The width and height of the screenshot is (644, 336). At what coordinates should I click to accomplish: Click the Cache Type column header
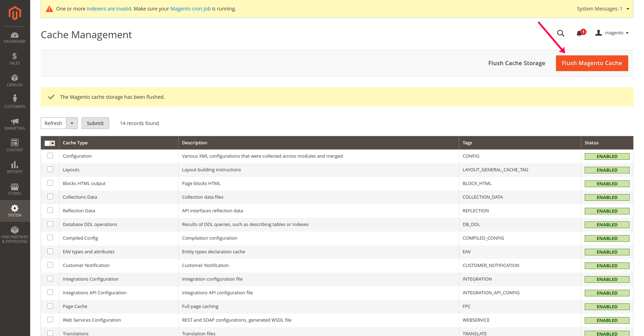(119, 143)
